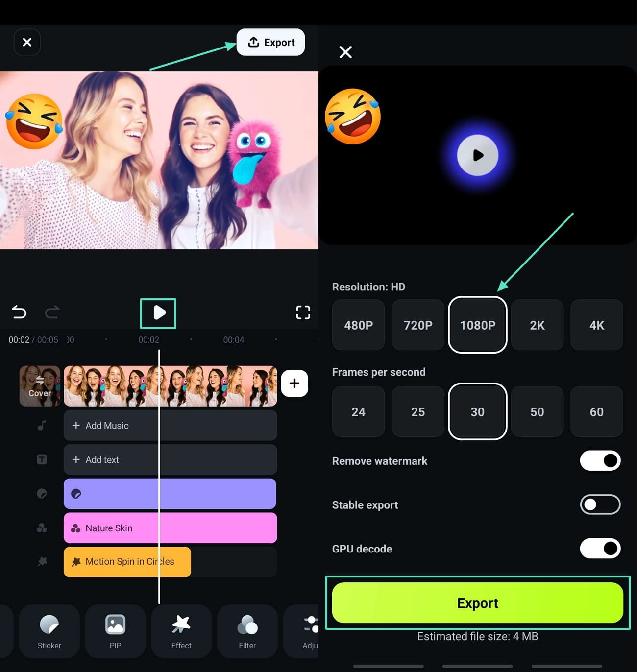Disable Remove watermark
Image resolution: width=637 pixels, height=672 pixels.
[600, 460]
